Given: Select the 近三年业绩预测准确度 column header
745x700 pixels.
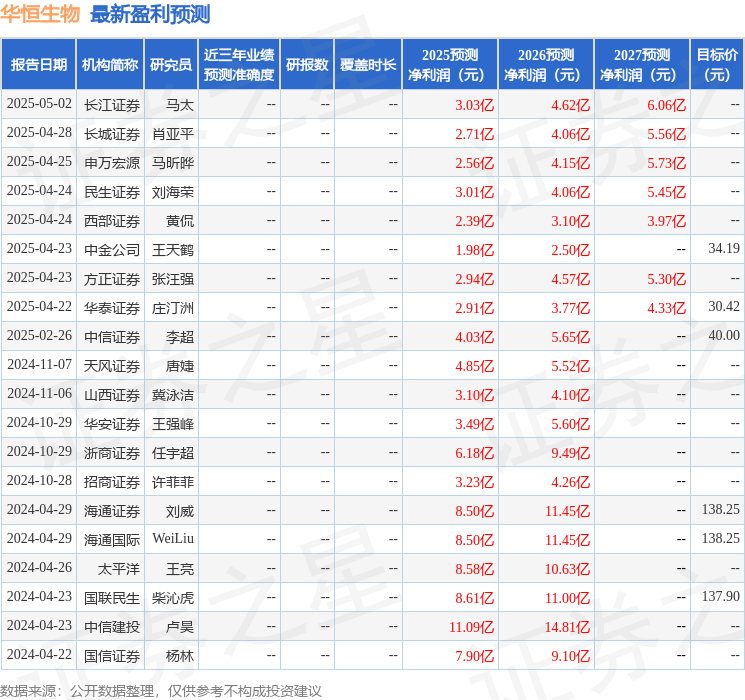Looking at the screenshot, I should pos(239,64).
